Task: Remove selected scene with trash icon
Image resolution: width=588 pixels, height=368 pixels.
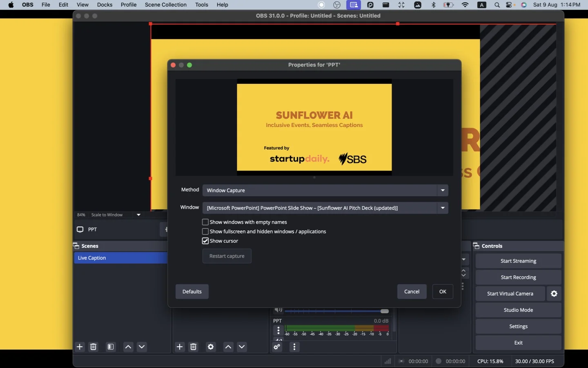Action: tap(93, 347)
